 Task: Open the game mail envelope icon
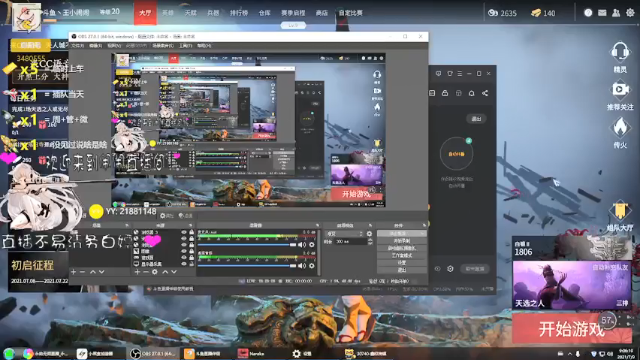click(x=602, y=13)
